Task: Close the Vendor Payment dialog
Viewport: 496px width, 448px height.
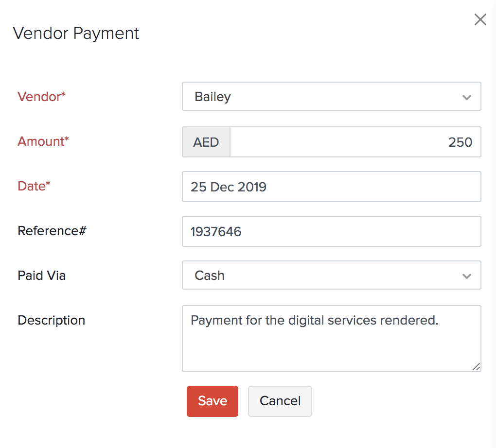Action: 480,20
